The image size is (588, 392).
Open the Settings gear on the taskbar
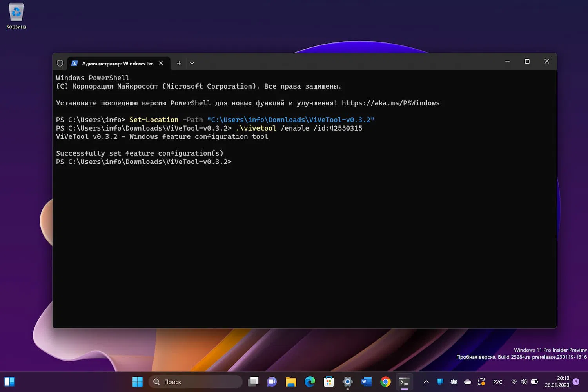point(347,382)
